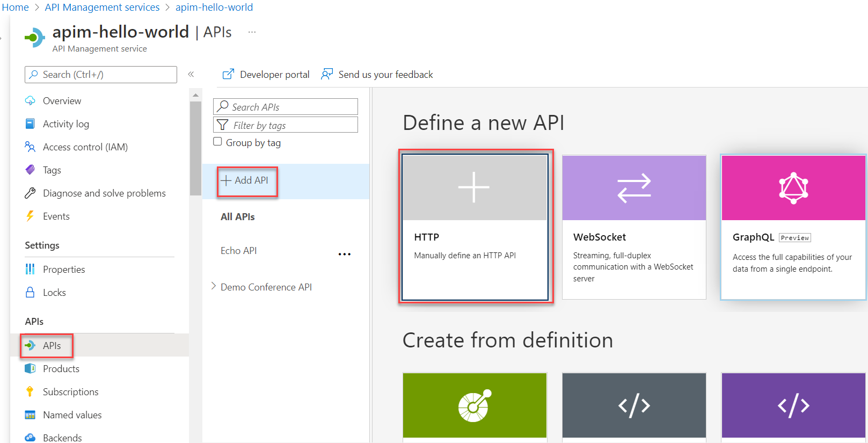Click the WebSocket tile title
The image size is (868, 443).
pos(600,237)
